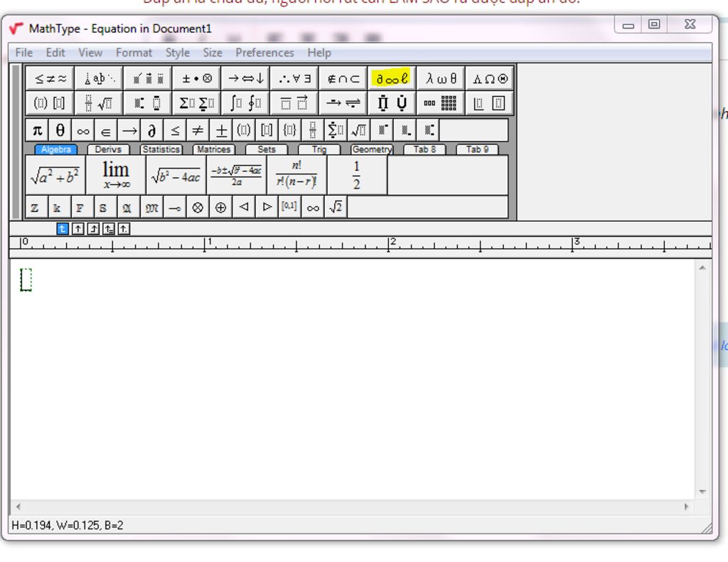This screenshot has width=728, height=562.
Task: Insert the √(b²−4ac) discriminant expression
Action: pyautogui.click(x=176, y=175)
